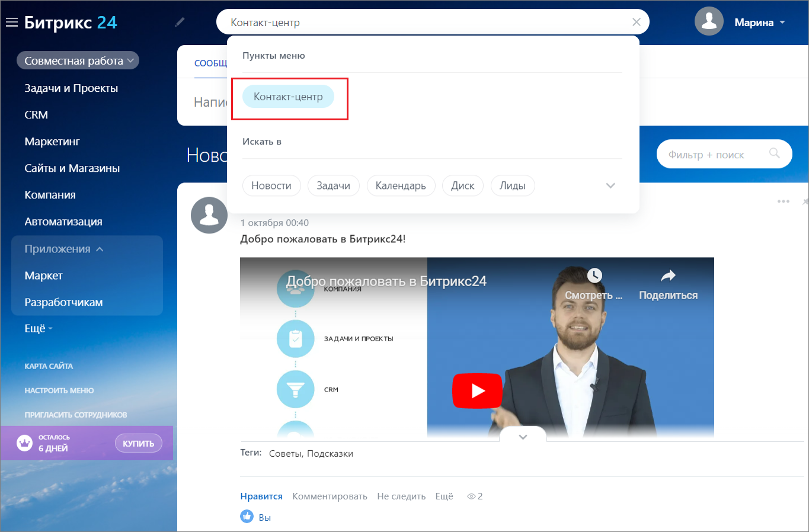
Task: Open the Марина profile dropdown arrow
Action: 782,23
